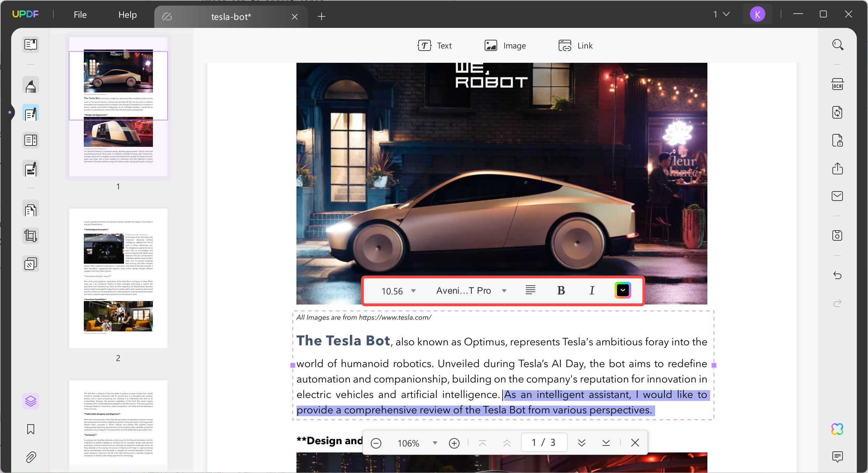Click the Image edit button

coord(505,46)
